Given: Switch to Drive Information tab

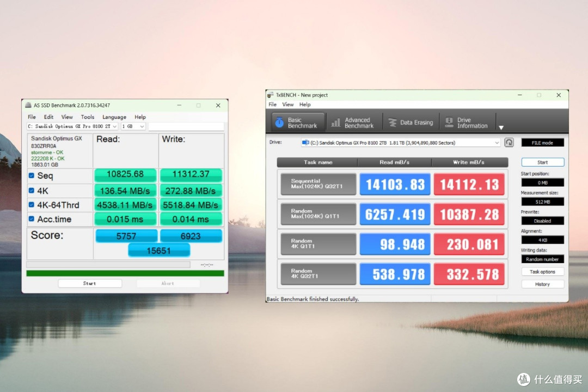Looking at the screenshot, I should click(467, 122).
